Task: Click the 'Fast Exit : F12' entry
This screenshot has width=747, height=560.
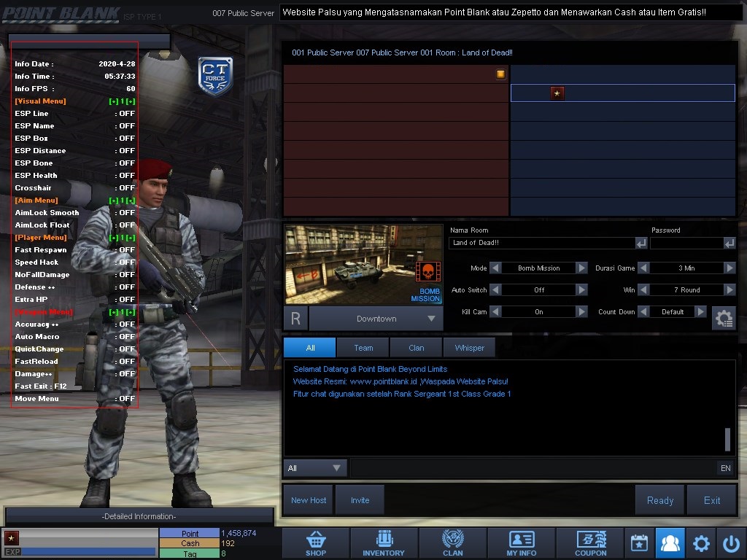Action: pyautogui.click(x=41, y=386)
